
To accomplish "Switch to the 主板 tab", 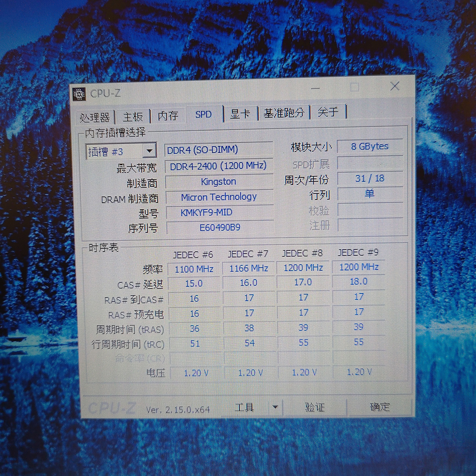I will click(x=132, y=117).
